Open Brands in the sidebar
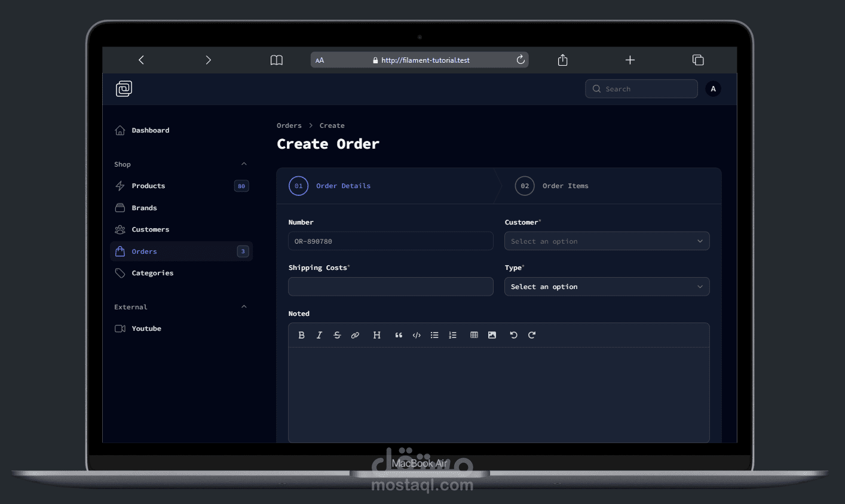The image size is (845, 504). click(181, 208)
